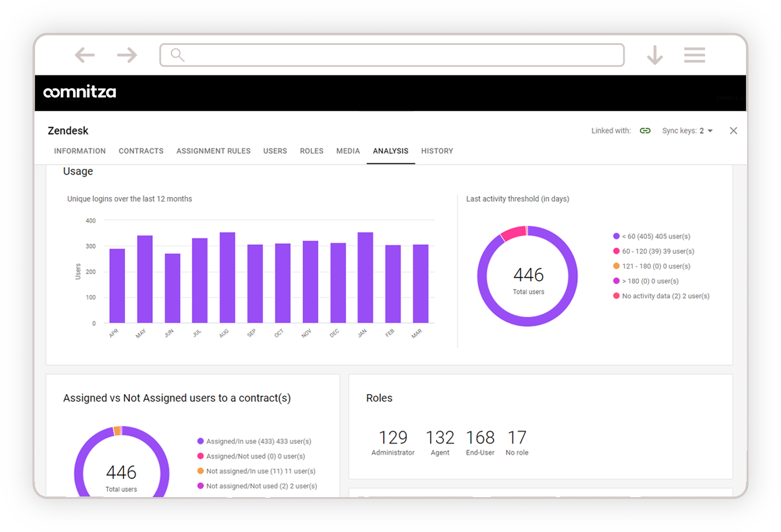Click the pink '60 - 120' legend dot

tap(616, 251)
